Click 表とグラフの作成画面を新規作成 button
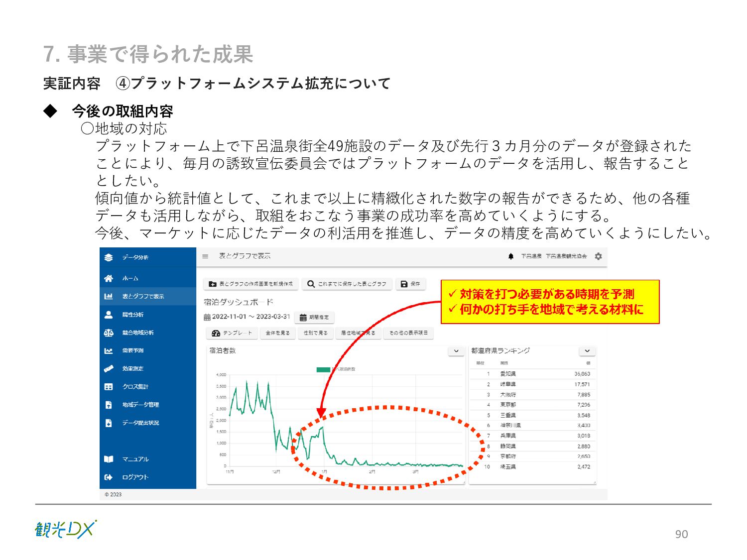 click(251, 284)
